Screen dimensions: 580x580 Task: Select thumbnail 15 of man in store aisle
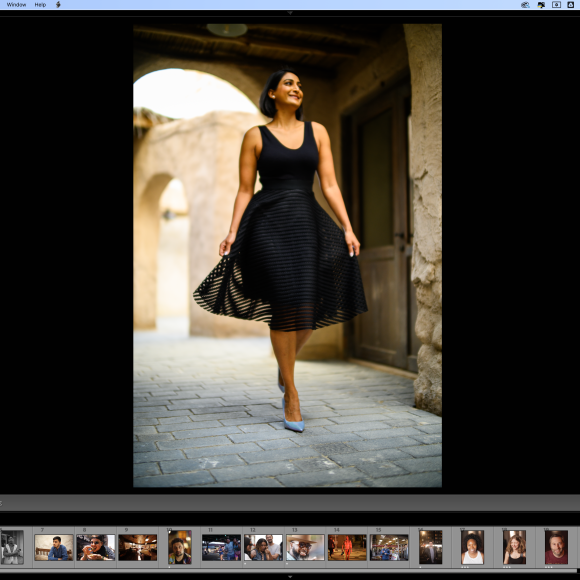(x=389, y=547)
